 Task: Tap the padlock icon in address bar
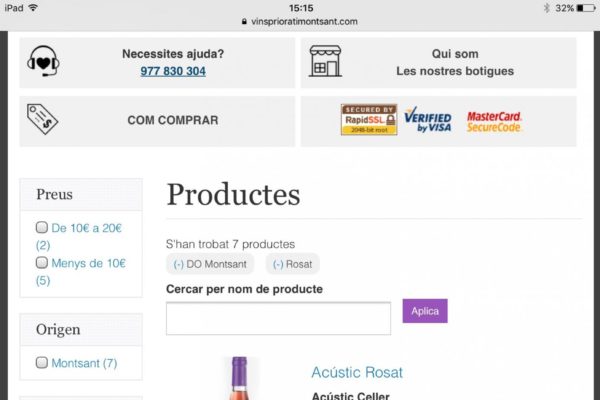243,21
